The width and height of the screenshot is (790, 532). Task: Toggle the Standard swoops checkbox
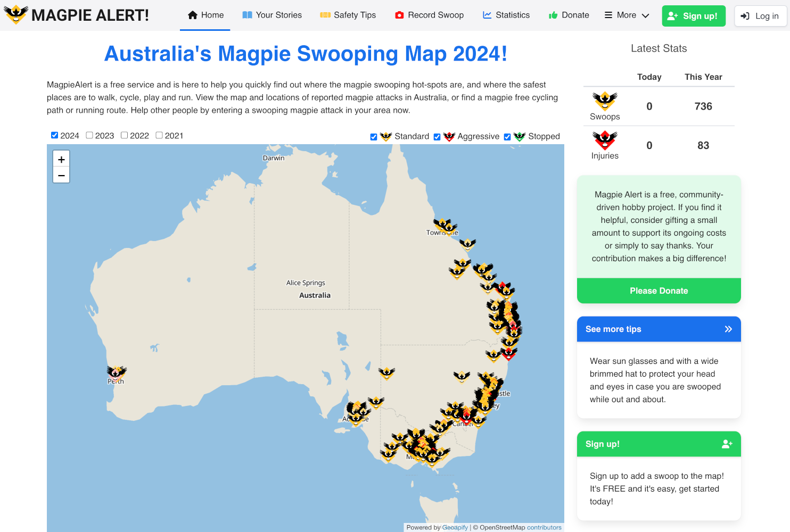click(374, 137)
